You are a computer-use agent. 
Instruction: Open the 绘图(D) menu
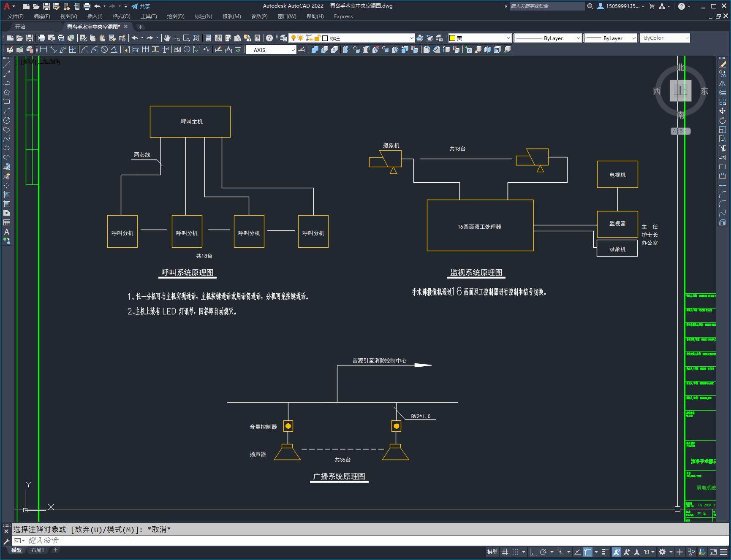point(176,16)
